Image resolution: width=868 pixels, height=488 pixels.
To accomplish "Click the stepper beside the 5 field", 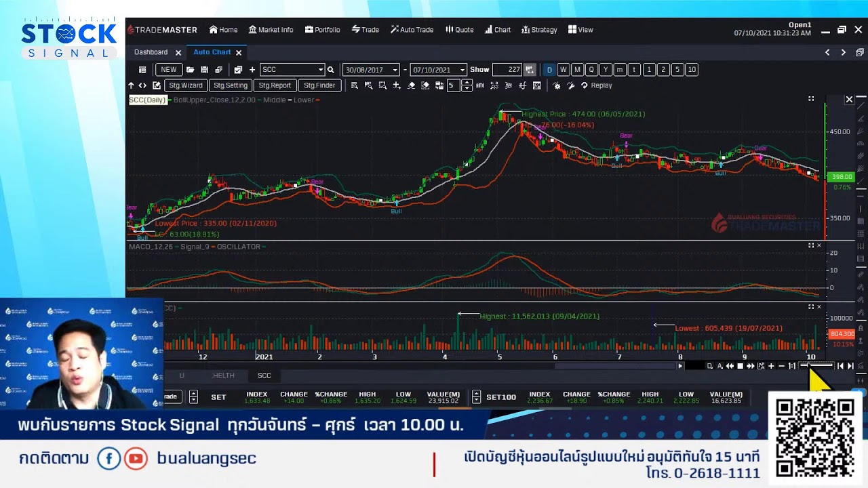I will point(467,85).
